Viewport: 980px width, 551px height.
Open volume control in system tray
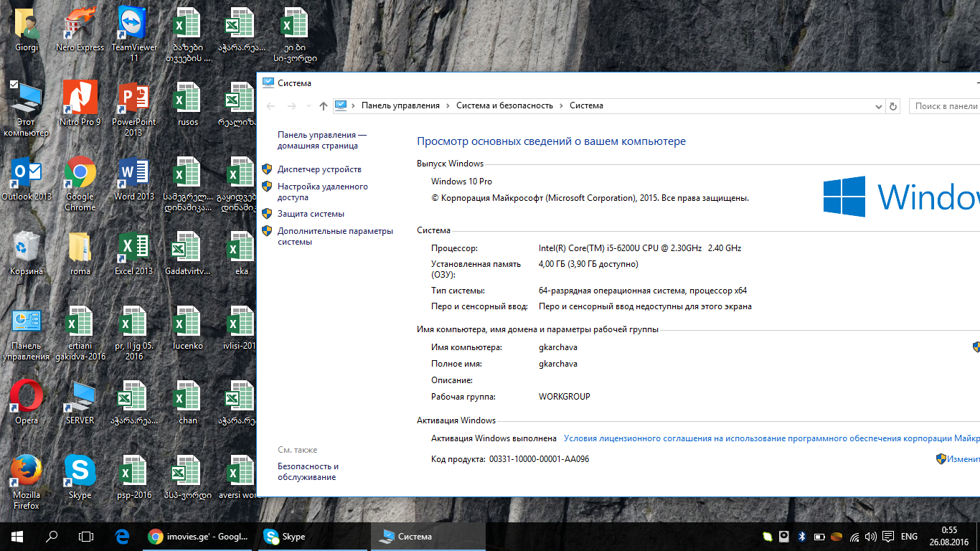(x=870, y=536)
